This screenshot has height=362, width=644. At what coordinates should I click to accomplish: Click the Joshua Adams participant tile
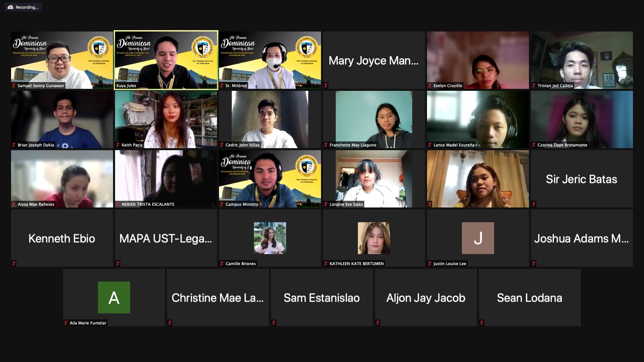click(x=582, y=238)
